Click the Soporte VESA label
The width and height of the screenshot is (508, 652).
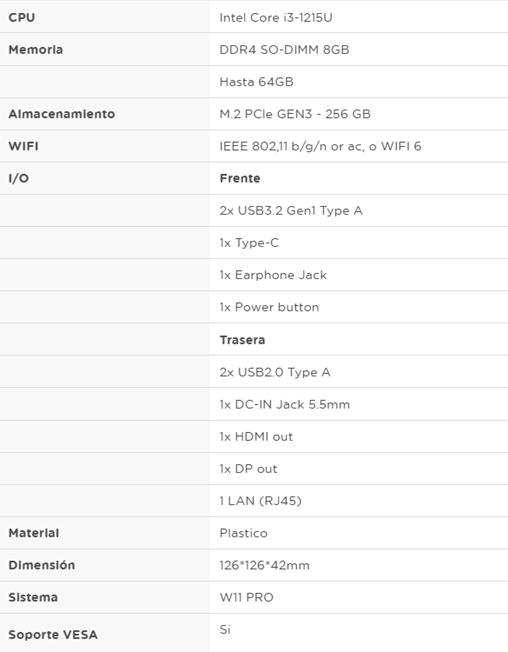(x=53, y=635)
